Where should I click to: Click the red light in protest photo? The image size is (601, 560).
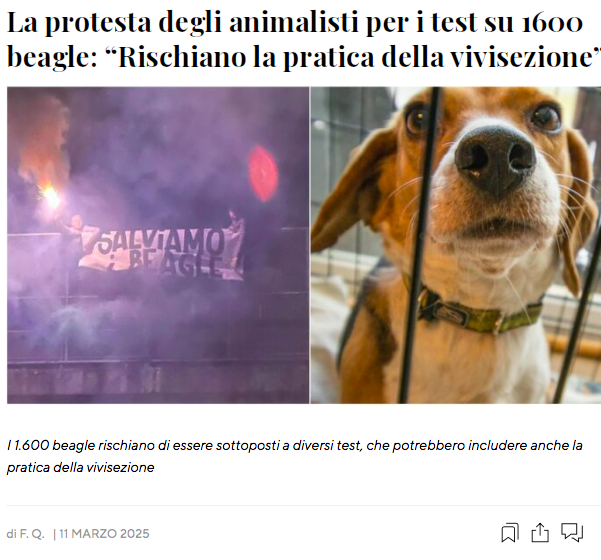(263, 173)
